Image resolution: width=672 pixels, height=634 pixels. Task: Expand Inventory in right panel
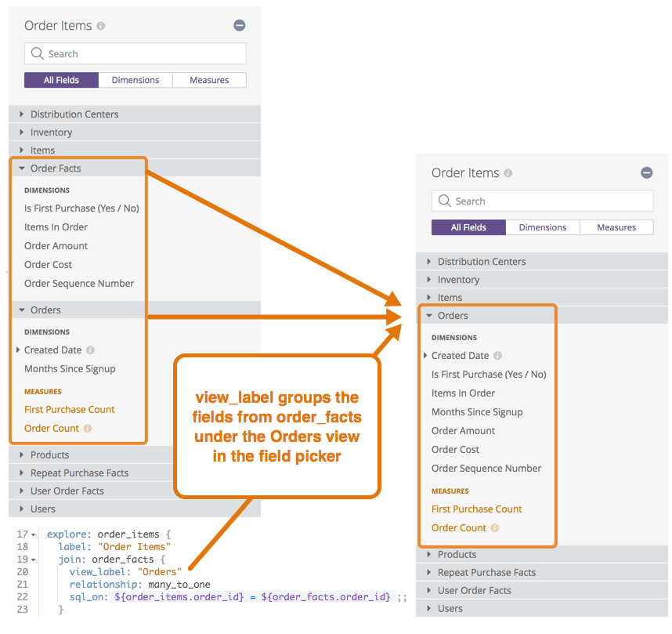point(542,279)
